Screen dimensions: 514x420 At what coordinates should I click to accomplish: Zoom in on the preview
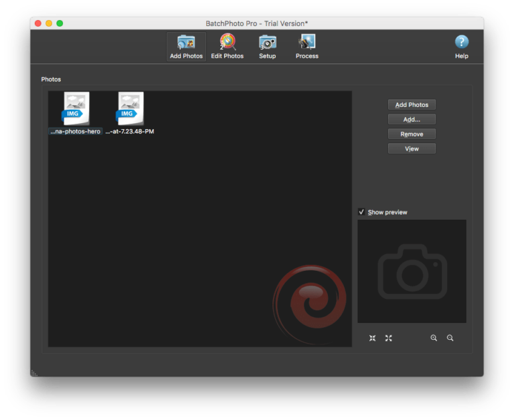point(434,338)
